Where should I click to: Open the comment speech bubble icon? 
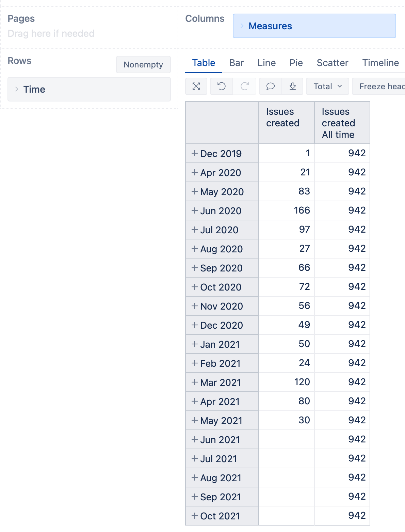271,87
